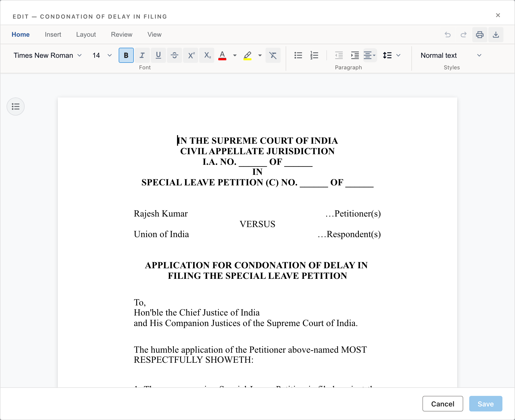Print the document
The image size is (515, 420).
coord(480,35)
